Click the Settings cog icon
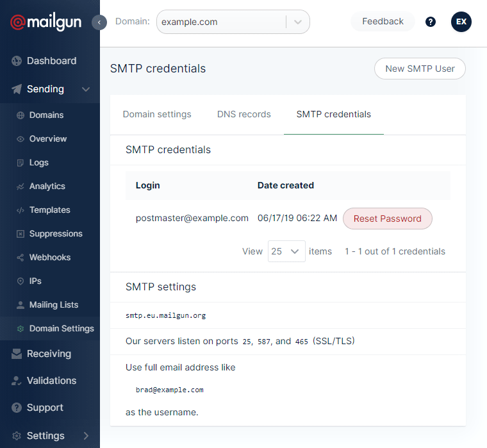Screen dimensions: 487x448 [x=17, y=436]
